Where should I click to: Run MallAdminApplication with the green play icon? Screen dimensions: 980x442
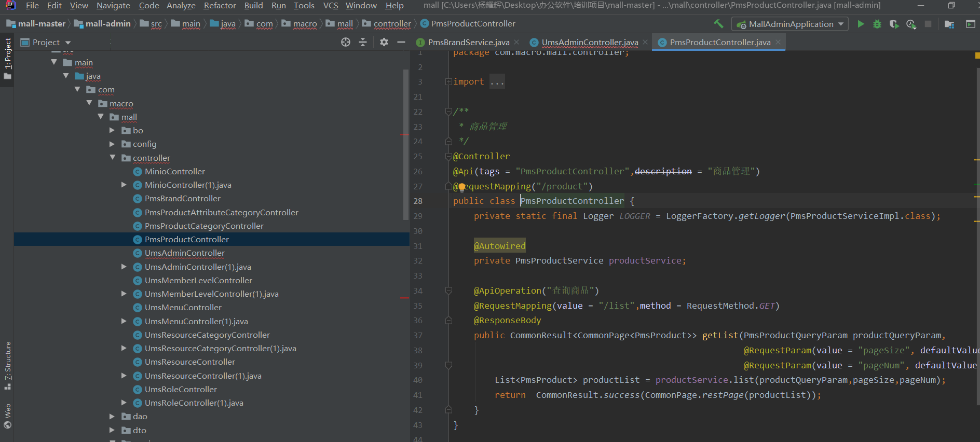(x=861, y=24)
